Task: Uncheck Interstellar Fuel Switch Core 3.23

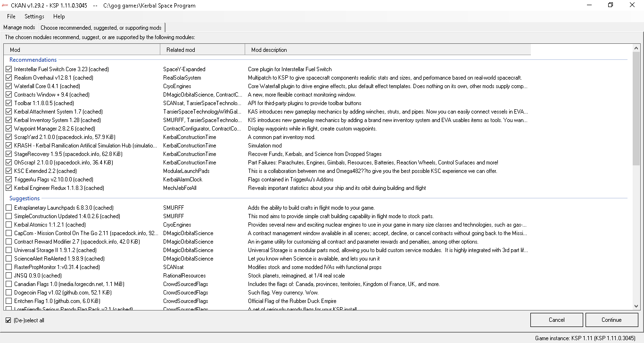Action: click(x=8, y=69)
